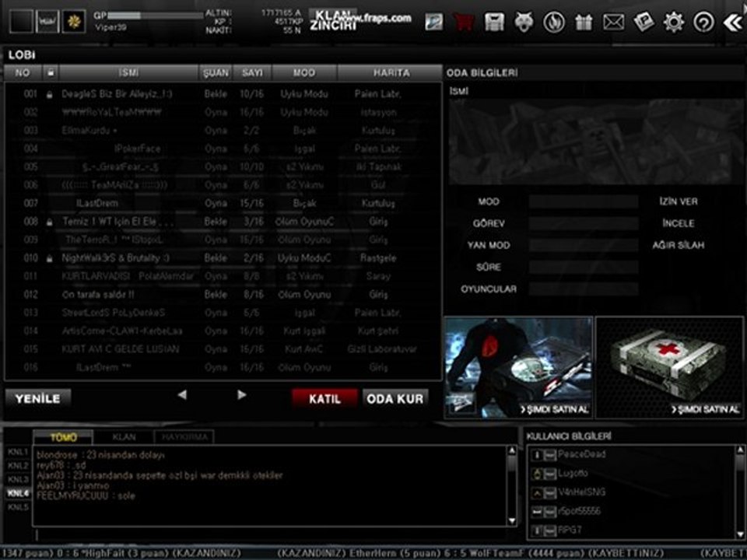The image size is (747, 560).
Task: Select channel KNL3
Action: pos(18,480)
